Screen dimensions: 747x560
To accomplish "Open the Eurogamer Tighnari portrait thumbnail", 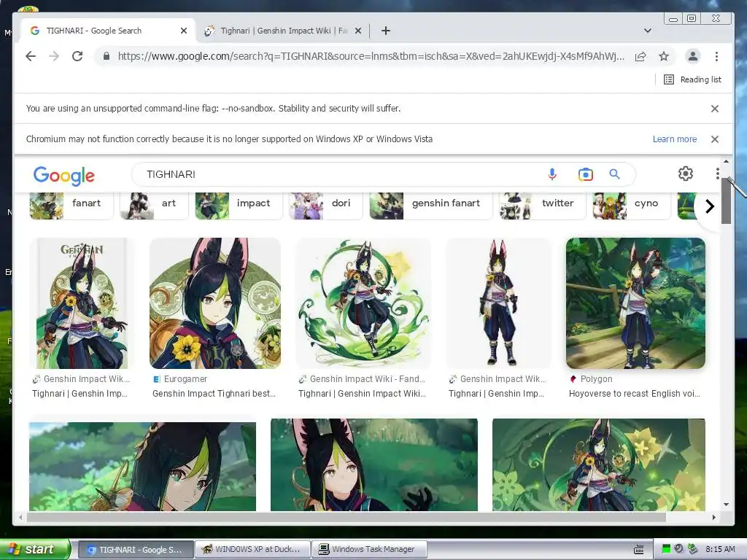I will click(215, 303).
